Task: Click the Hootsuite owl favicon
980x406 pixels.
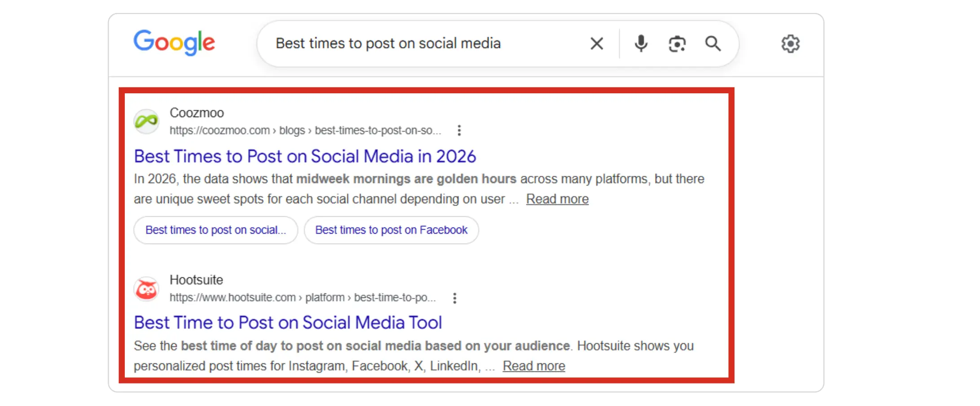Action: [x=146, y=288]
